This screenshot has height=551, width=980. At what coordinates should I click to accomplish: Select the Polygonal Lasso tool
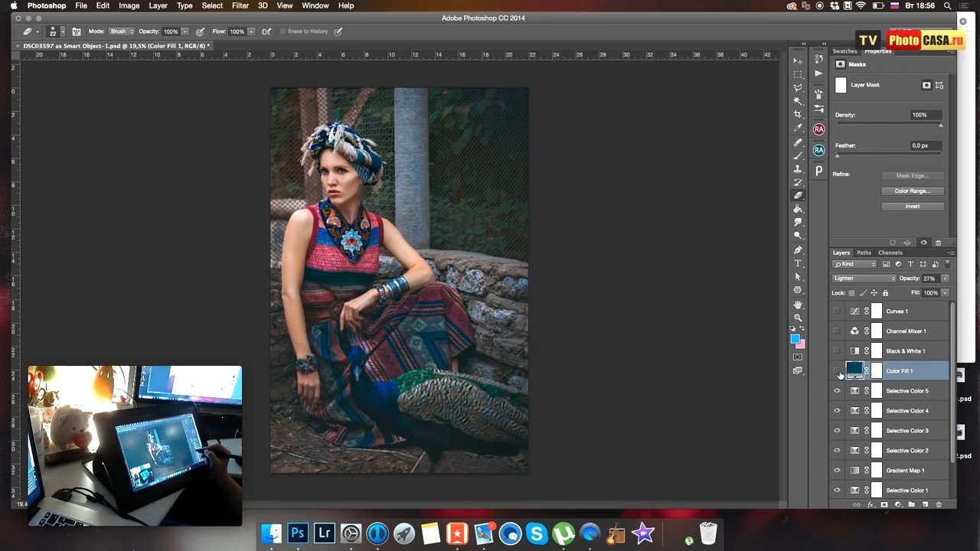click(798, 88)
